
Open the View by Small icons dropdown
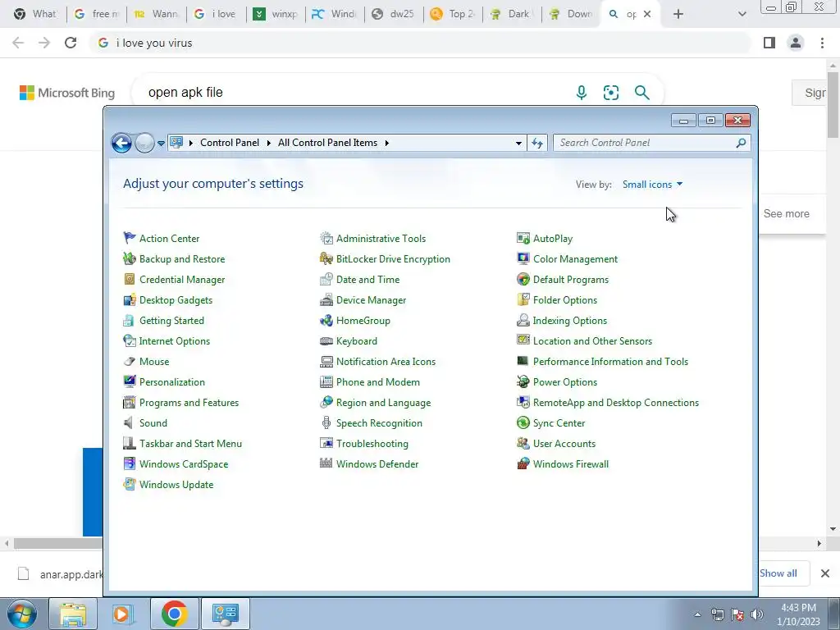(652, 185)
